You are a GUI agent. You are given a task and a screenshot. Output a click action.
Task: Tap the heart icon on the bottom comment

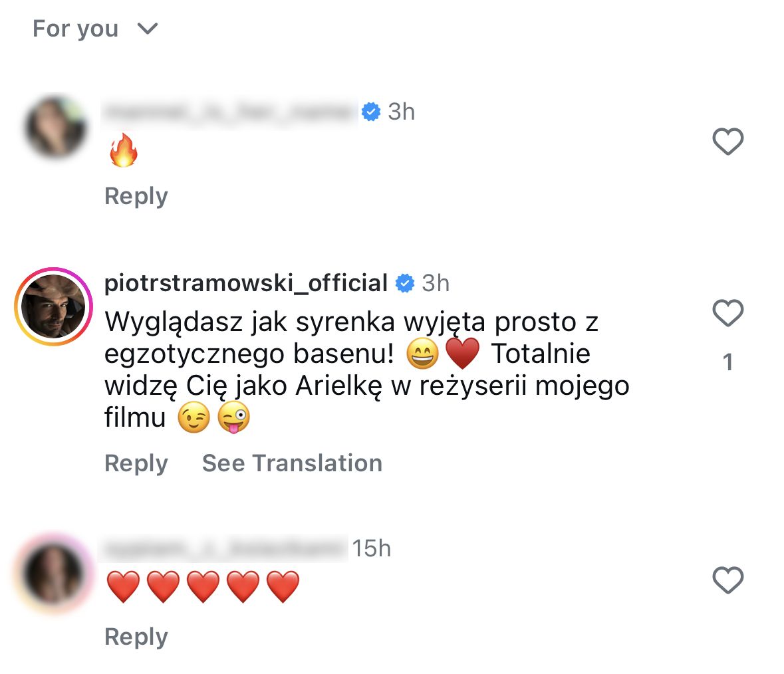pos(727,580)
